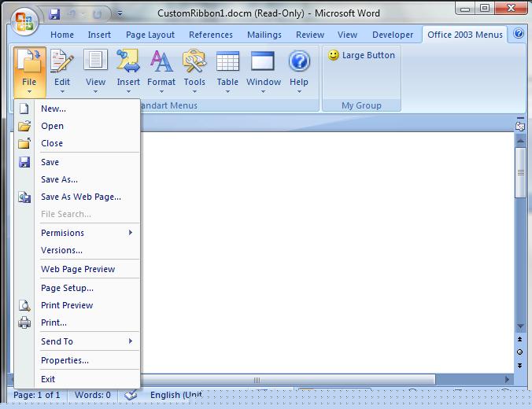Click the icon beside Save As Web Page
The image size is (532, 409).
pos(24,197)
